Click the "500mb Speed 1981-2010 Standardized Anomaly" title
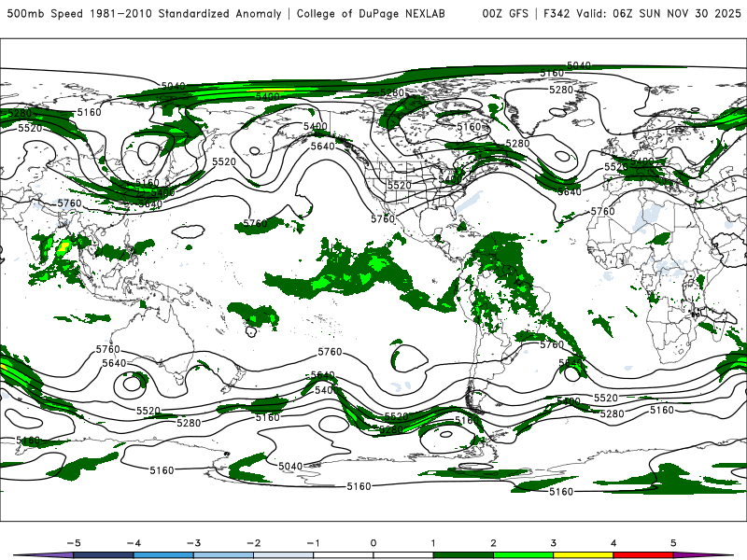This screenshot has height=560, width=747. 144,14
